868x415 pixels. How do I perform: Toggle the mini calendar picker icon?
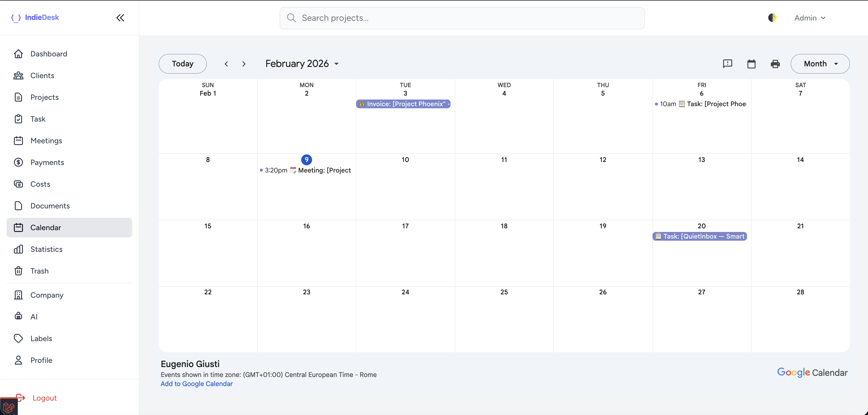point(752,64)
